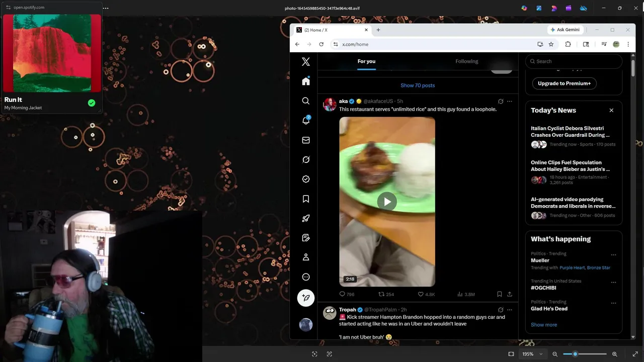Reply to the unlimited rice post

tap(347, 294)
